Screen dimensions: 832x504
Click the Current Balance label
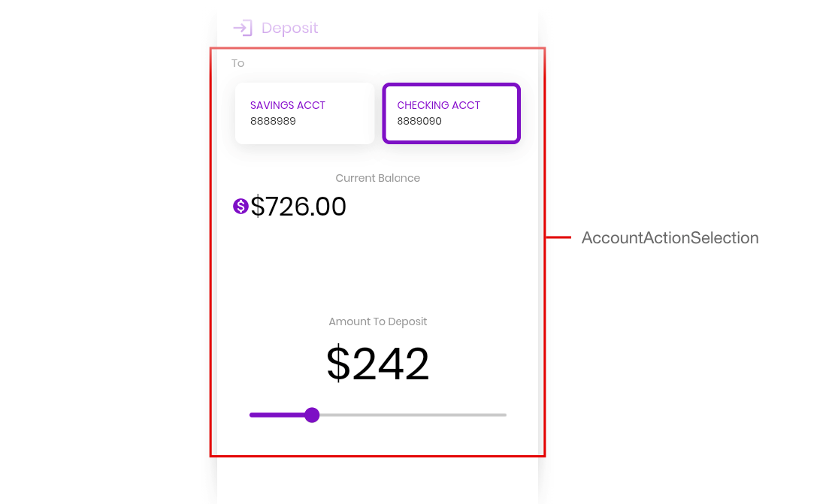click(x=378, y=178)
